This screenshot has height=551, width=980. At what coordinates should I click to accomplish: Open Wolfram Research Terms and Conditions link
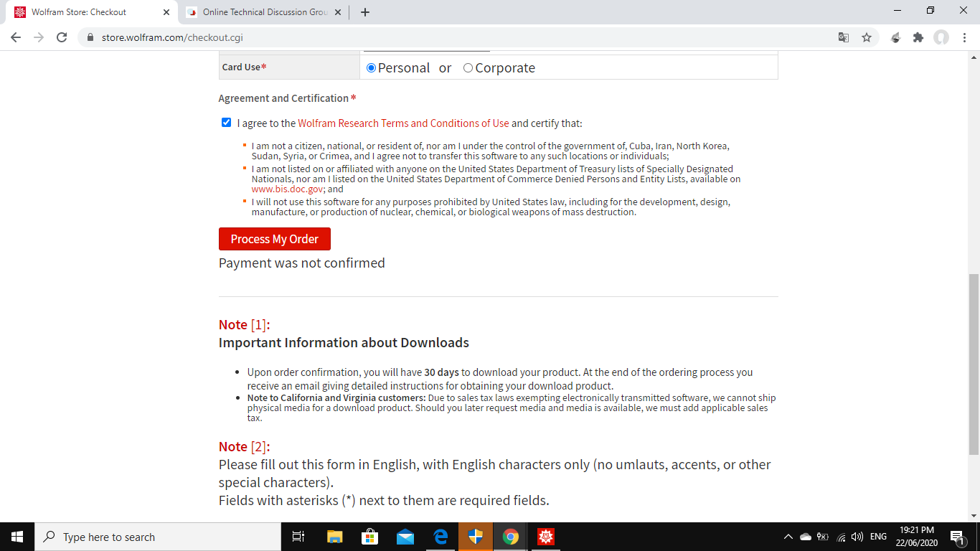(x=403, y=123)
